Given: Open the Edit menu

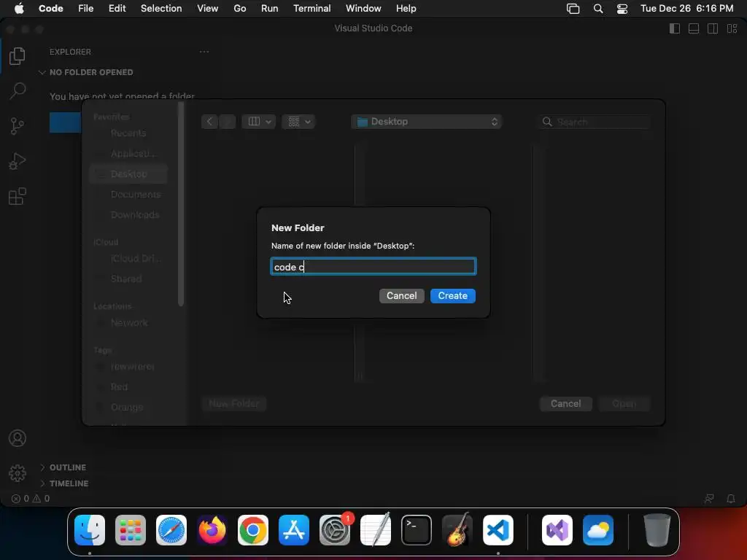Looking at the screenshot, I should pyautogui.click(x=117, y=9).
